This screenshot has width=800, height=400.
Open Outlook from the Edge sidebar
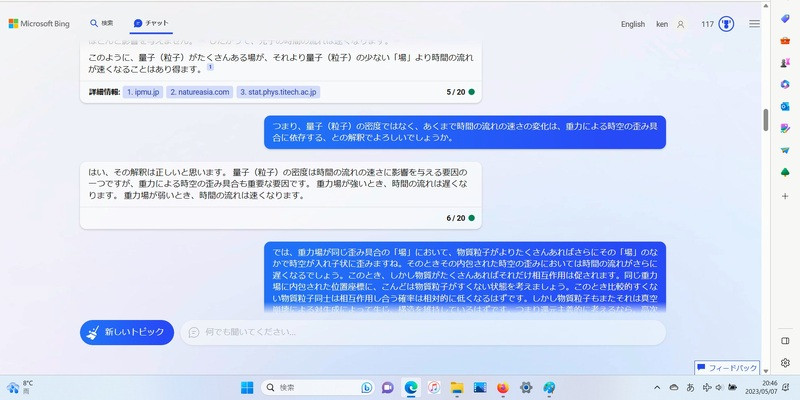(x=785, y=106)
